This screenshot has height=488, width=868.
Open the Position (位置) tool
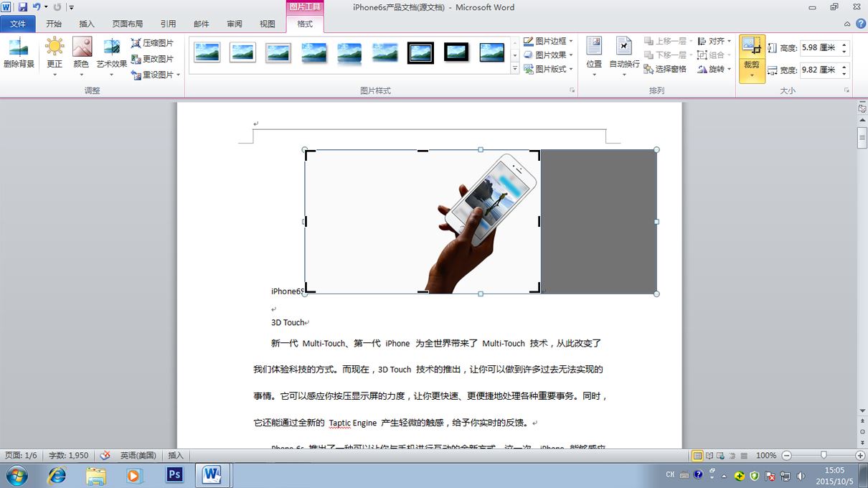click(x=594, y=57)
